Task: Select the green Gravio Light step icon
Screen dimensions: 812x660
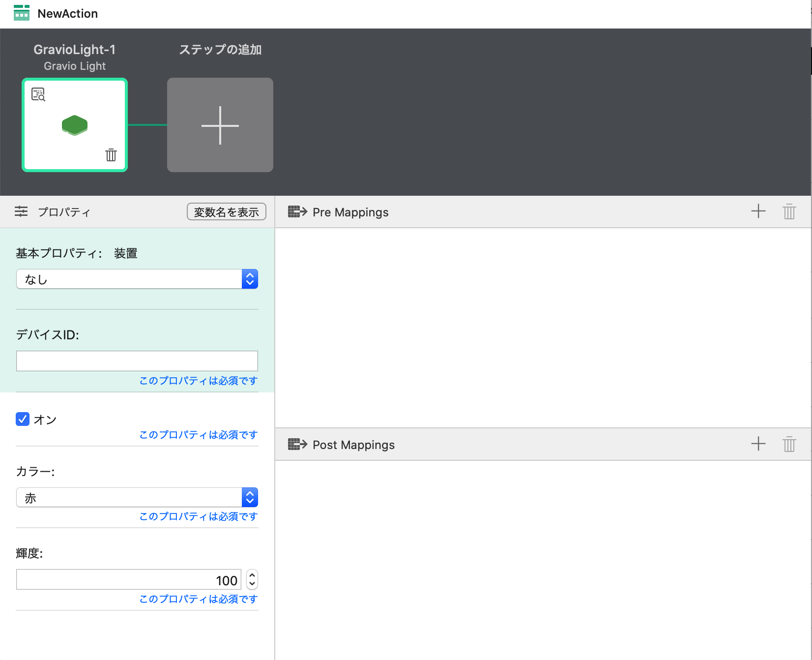Action: (75, 125)
